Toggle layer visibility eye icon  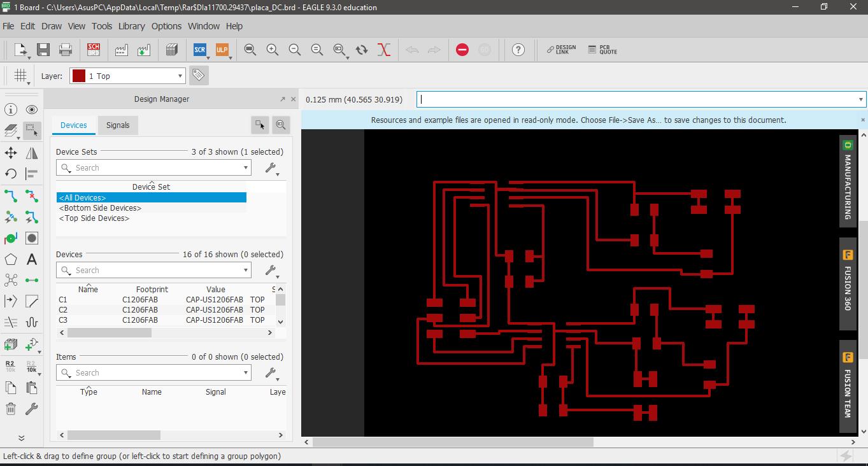pos(31,109)
